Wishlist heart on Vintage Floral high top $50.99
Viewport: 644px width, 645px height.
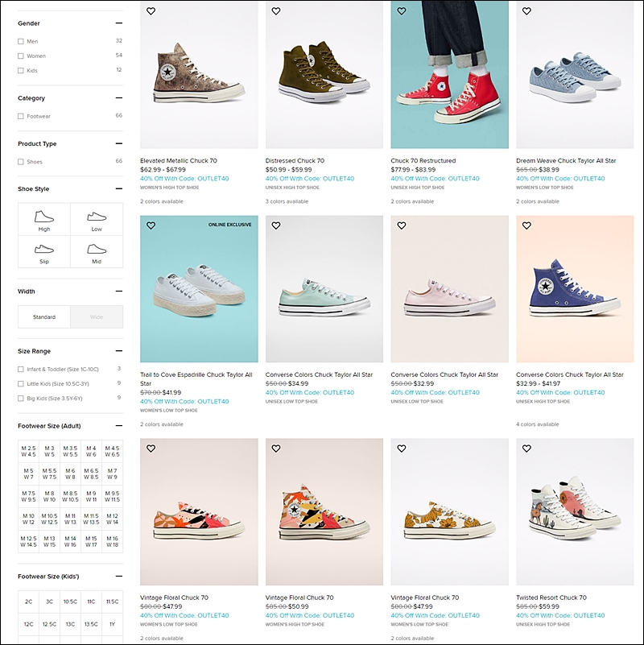point(276,449)
